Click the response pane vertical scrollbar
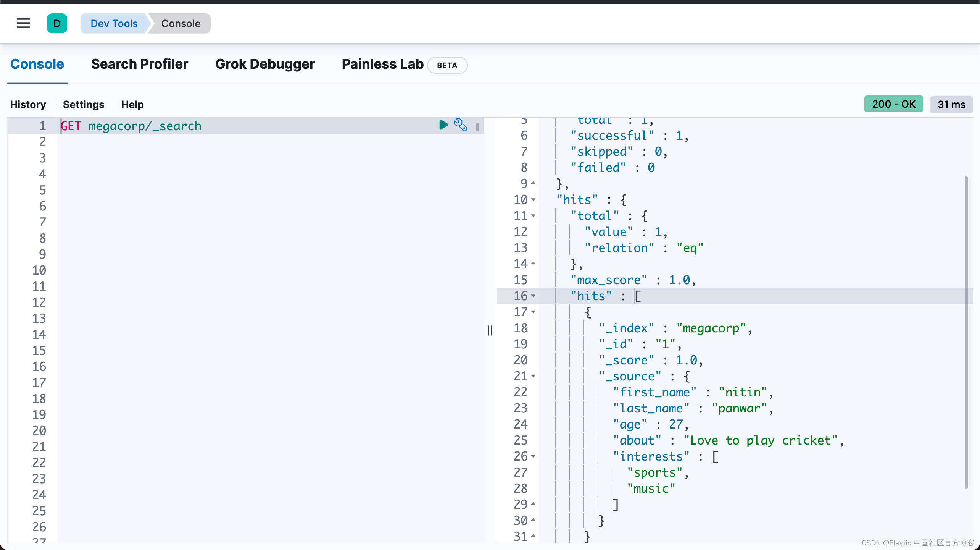This screenshot has height=550, width=980. pos(966,332)
